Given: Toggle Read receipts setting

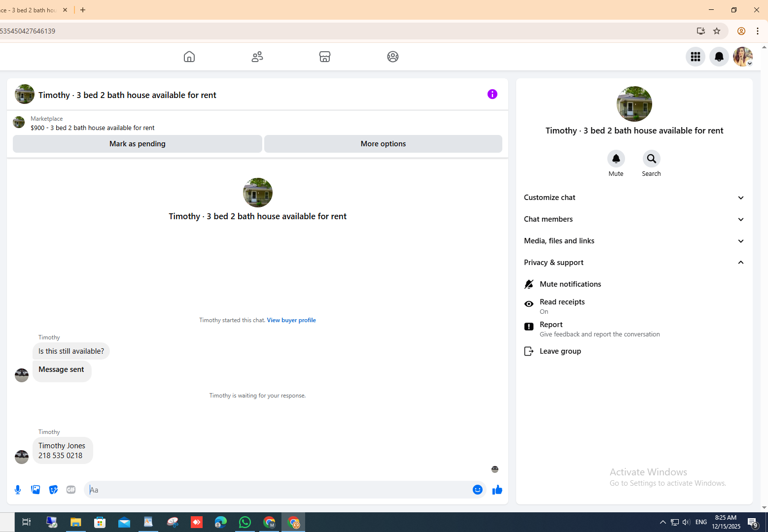Looking at the screenshot, I should [x=634, y=306].
